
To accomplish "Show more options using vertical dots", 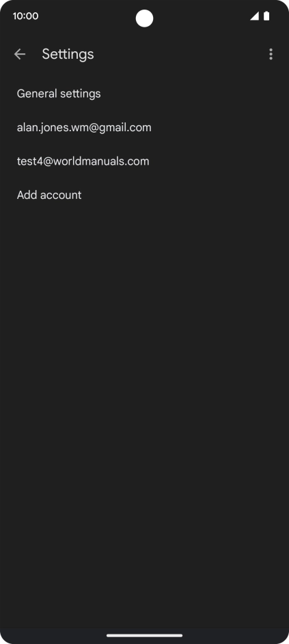I will coord(271,54).
